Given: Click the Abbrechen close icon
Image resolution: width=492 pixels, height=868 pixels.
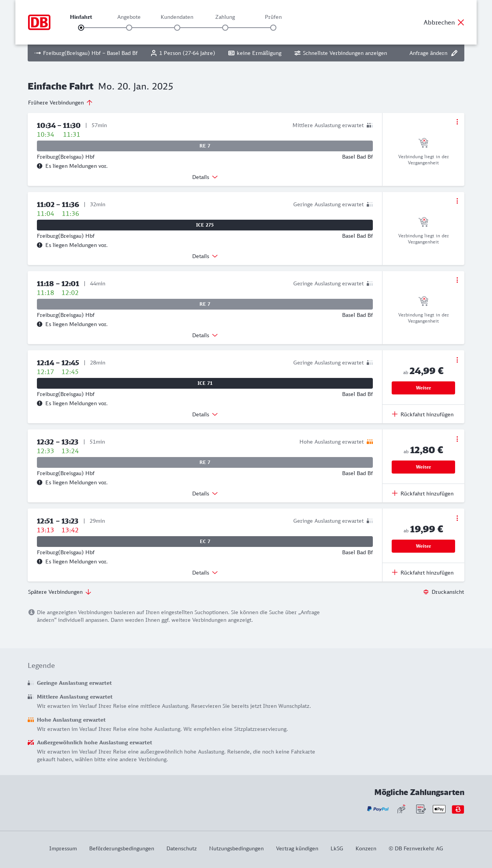Looking at the screenshot, I should [x=461, y=22].
